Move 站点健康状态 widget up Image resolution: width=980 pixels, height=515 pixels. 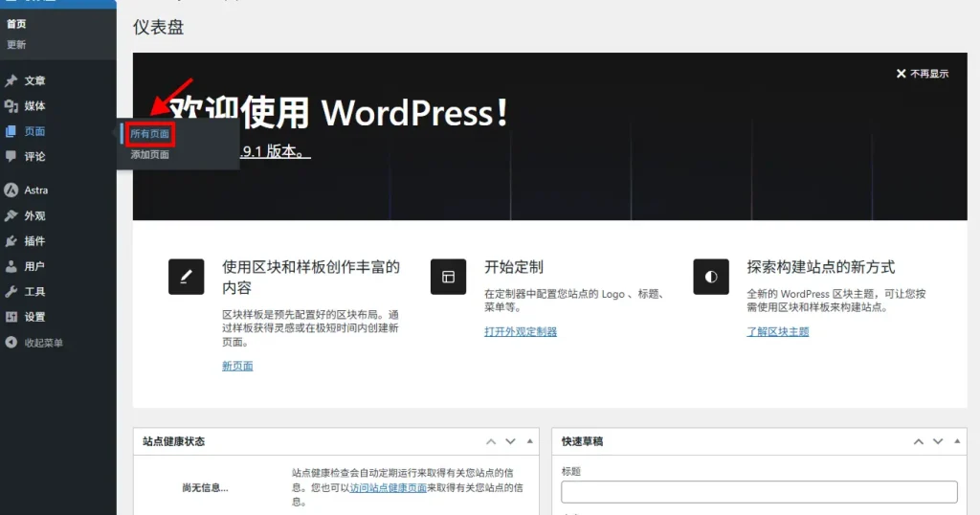[x=491, y=442]
